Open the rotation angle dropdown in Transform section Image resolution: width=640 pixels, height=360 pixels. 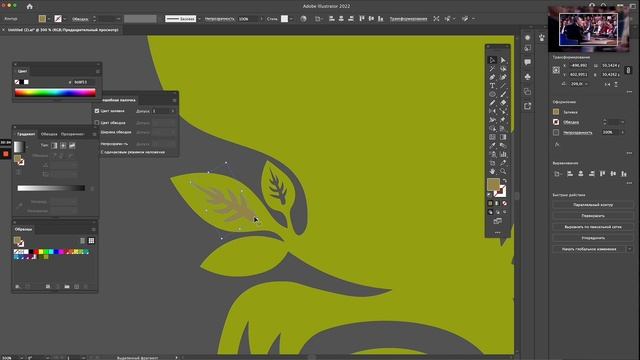tap(587, 84)
